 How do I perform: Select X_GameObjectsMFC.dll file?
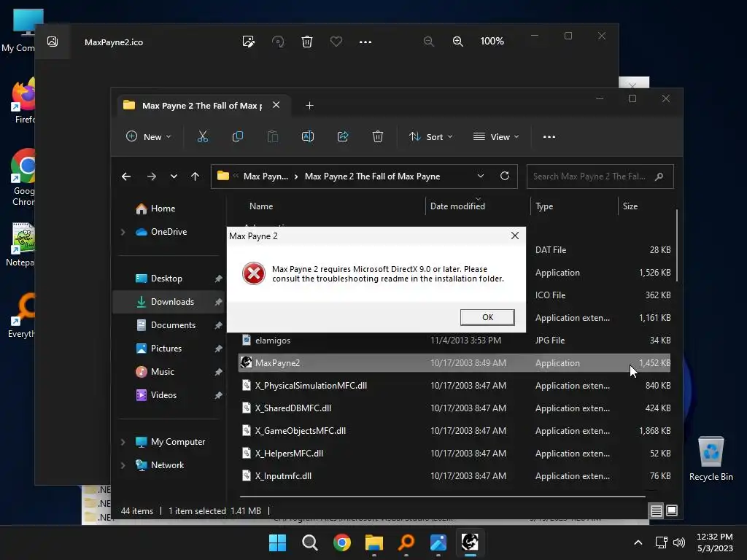point(454,431)
